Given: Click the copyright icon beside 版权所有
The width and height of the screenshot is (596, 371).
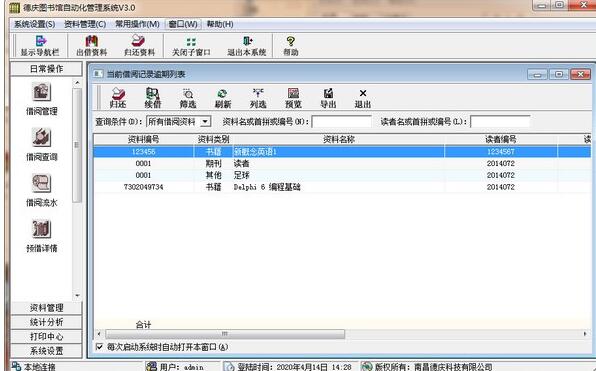Looking at the screenshot, I should 366,366.
